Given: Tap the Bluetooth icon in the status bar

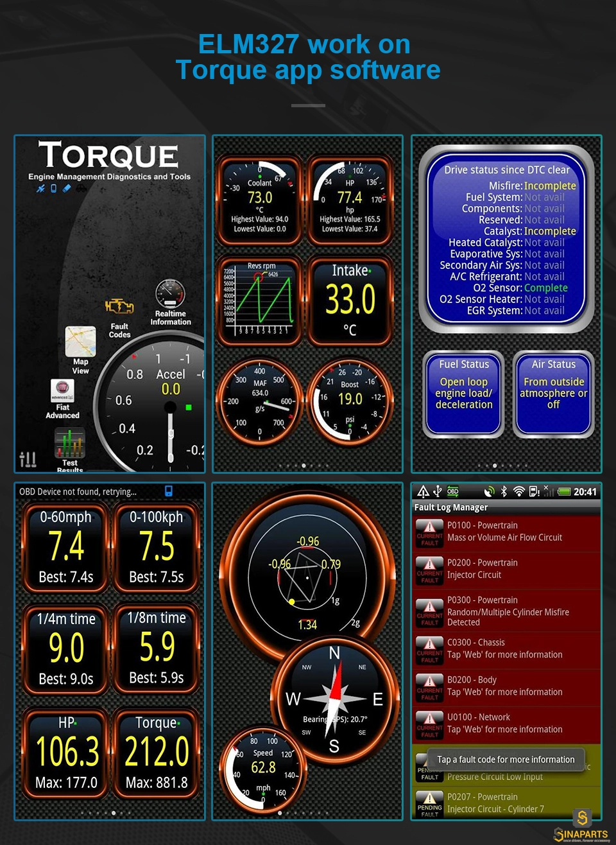Looking at the screenshot, I should [504, 492].
